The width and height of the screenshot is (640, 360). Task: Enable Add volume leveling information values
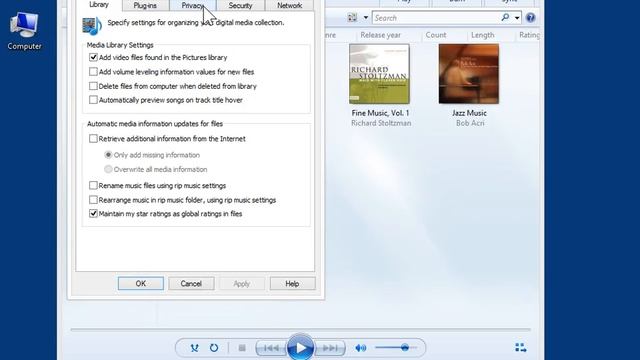pyautogui.click(x=93, y=72)
